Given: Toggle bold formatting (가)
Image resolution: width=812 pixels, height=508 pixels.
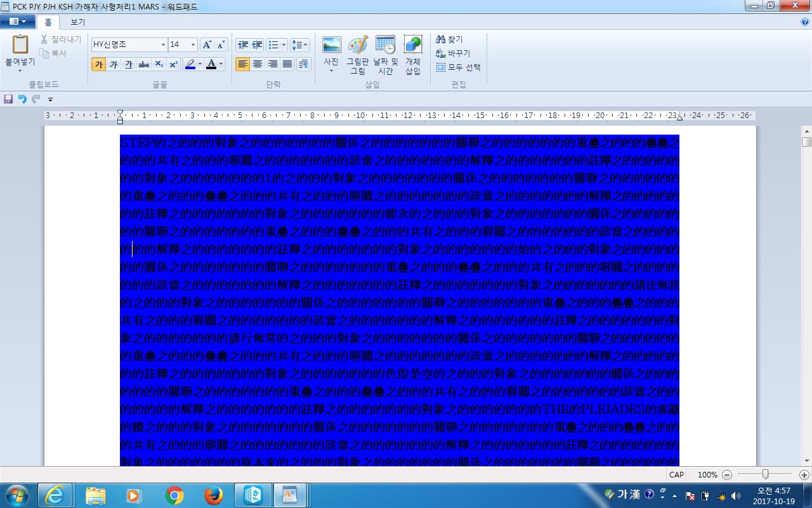Looking at the screenshot, I should [x=98, y=64].
